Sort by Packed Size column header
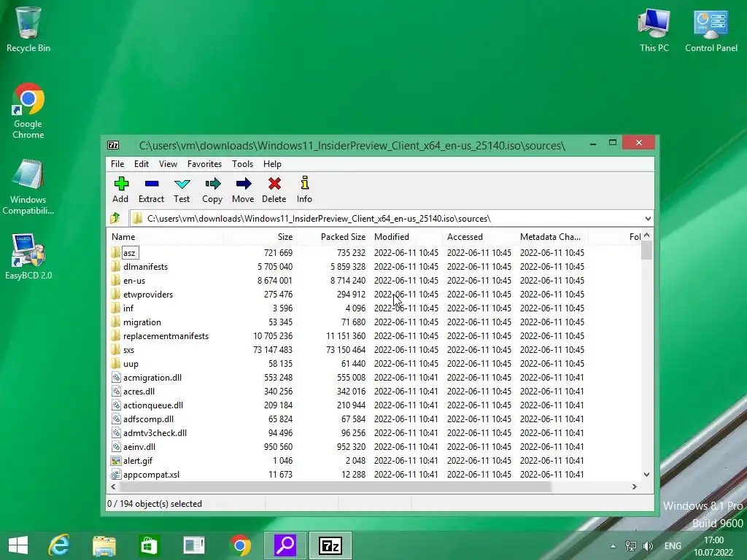Image resolution: width=747 pixels, height=560 pixels. pos(333,237)
